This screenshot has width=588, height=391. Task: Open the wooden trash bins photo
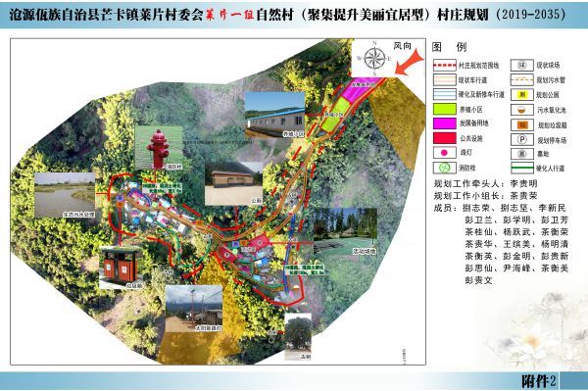point(120,269)
